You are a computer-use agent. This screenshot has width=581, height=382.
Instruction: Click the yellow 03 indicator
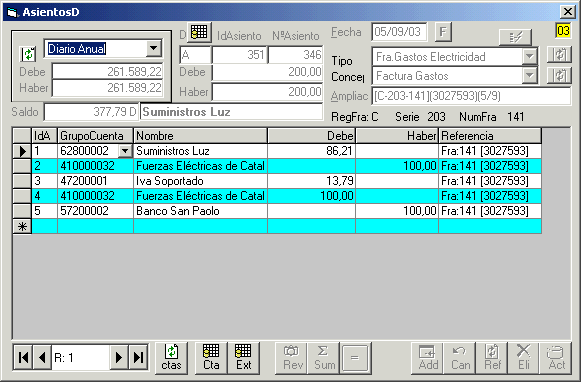click(x=563, y=30)
